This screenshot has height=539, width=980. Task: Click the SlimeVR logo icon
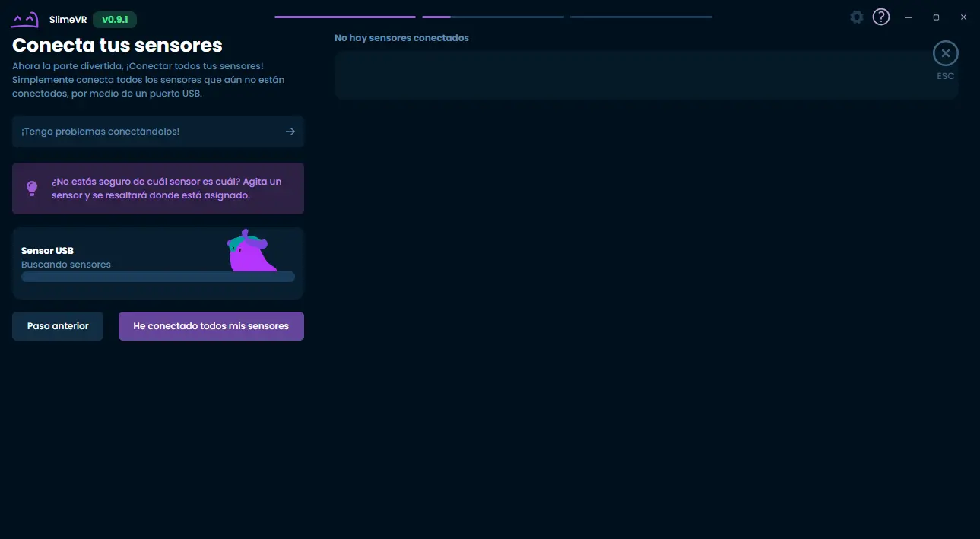click(x=25, y=20)
